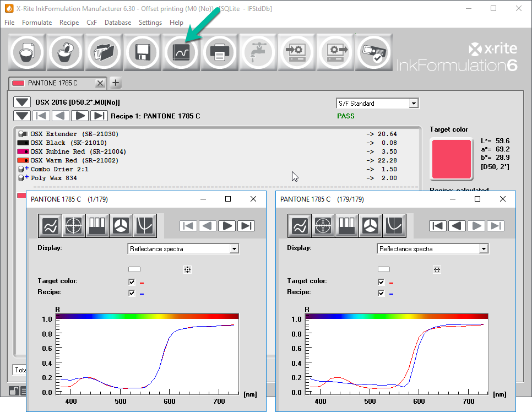Open the Database menu
Screen dimensions: 532x412
click(x=118, y=23)
